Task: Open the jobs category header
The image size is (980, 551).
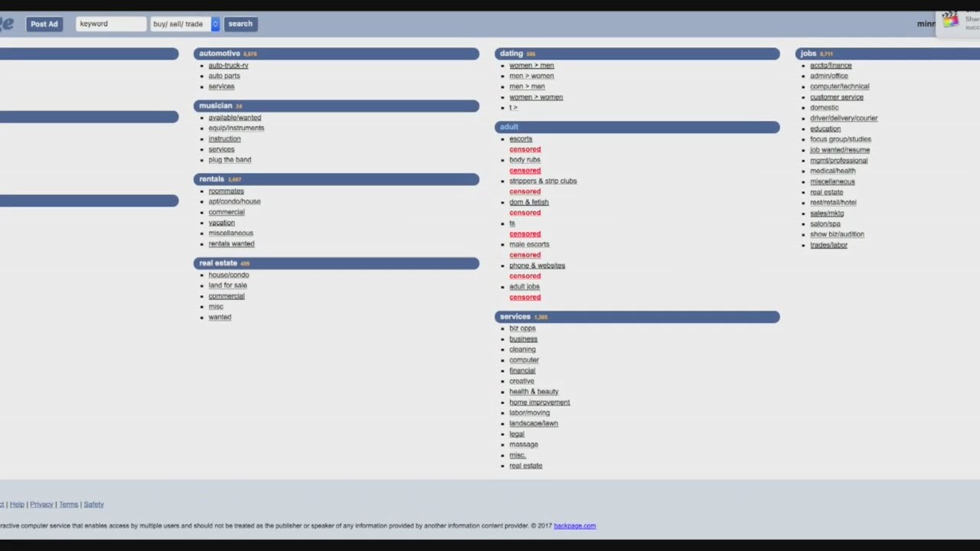Action: pos(887,54)
